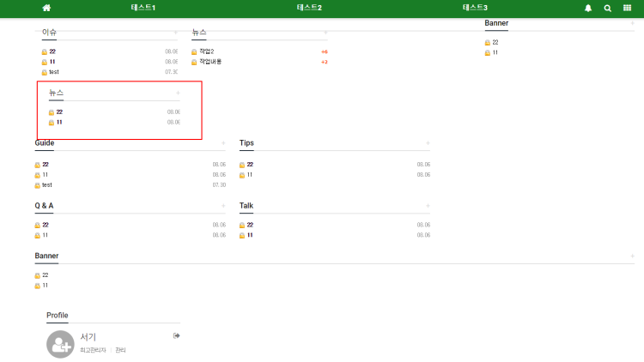Viewport: 644px width, 362px height.
Task: Expand the Guide section with plus icon
Action: click(223, 143)
